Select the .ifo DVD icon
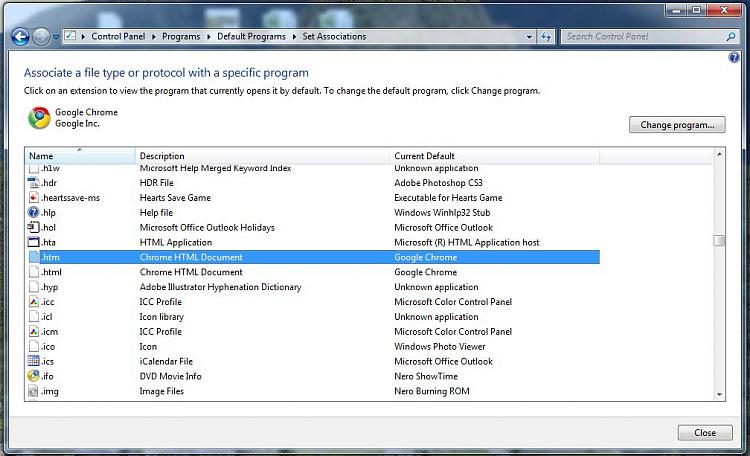 (x=33, y=376)
